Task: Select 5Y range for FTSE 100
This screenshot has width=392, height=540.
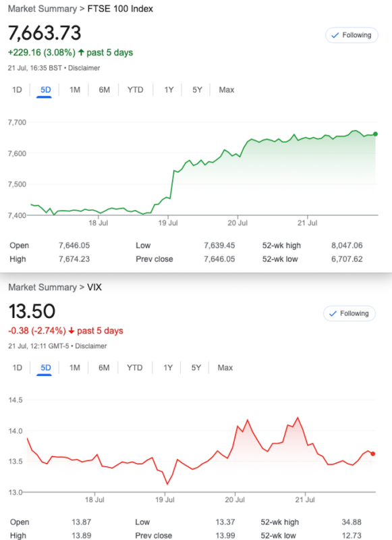Action: (x=197, y=90)
